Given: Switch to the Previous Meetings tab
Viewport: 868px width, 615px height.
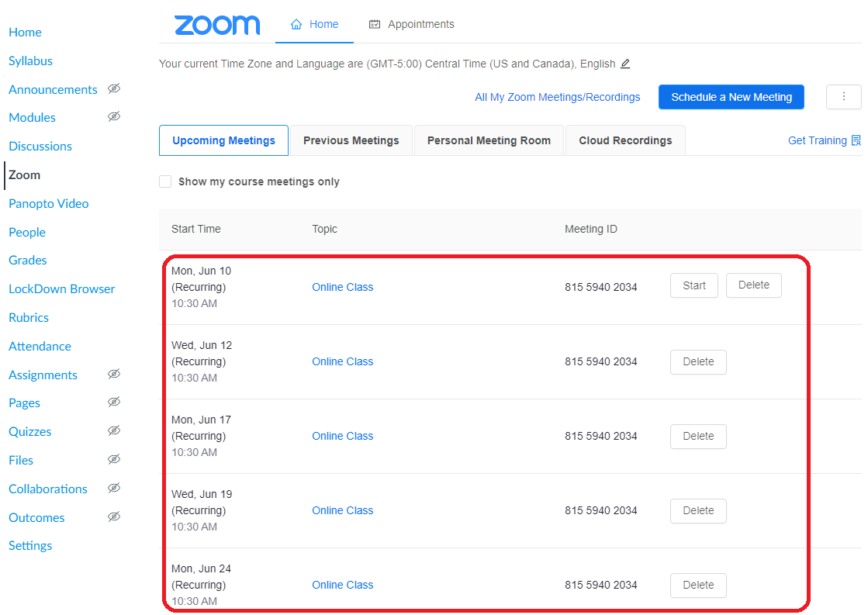Looking at the screenshot, I should tap(351, 140).
